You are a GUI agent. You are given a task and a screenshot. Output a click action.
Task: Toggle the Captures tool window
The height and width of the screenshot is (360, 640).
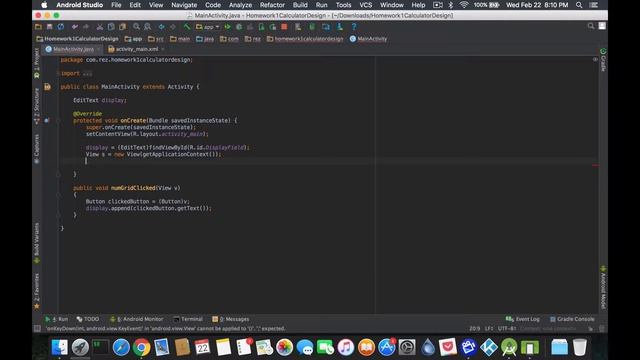tap(37, 149)
